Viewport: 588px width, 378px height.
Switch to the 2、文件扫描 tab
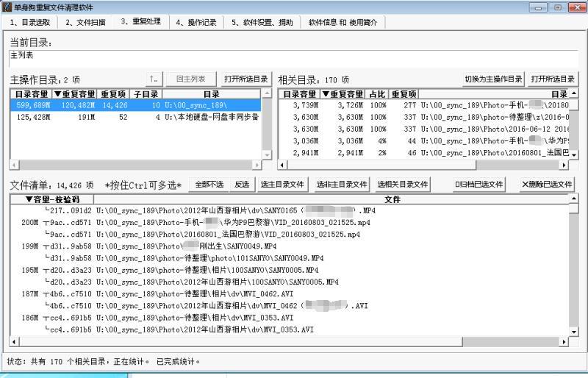point(85,23)
